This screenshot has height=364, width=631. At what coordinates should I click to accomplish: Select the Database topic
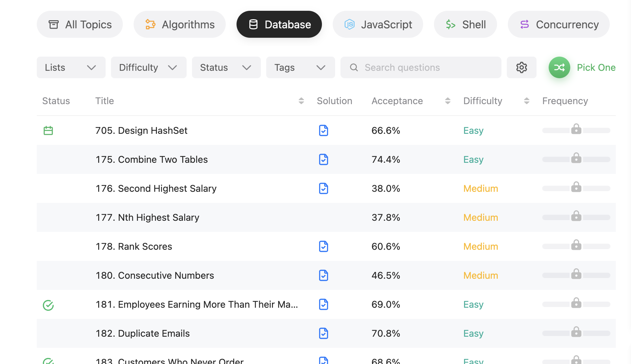(279, 24)
